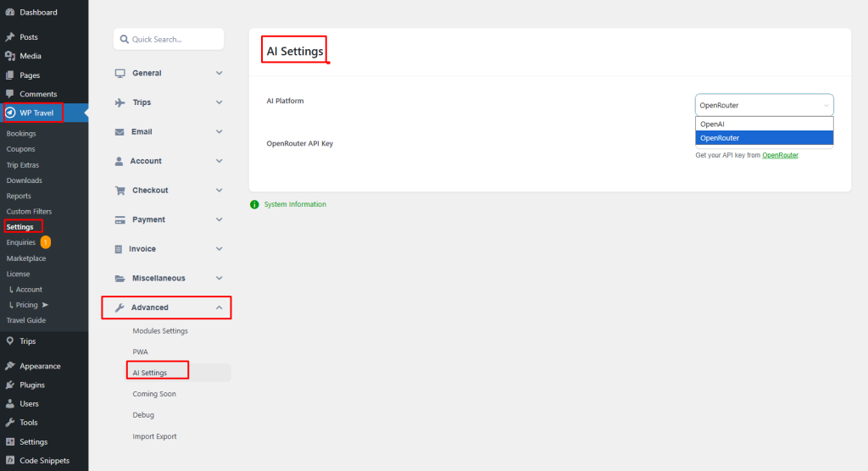Open Modules Settings submenu item

pos(160,331)
